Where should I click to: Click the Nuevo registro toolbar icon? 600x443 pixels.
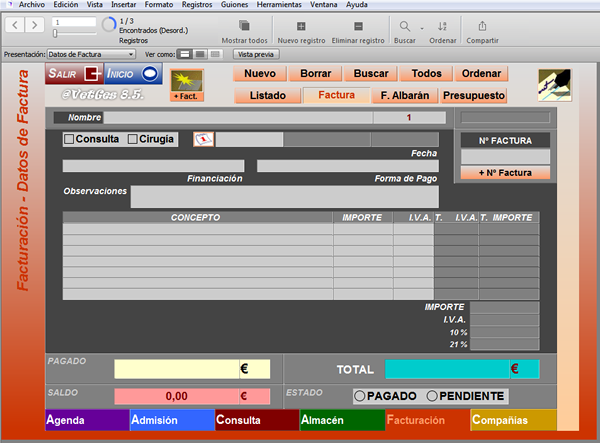tap(301, 26)
